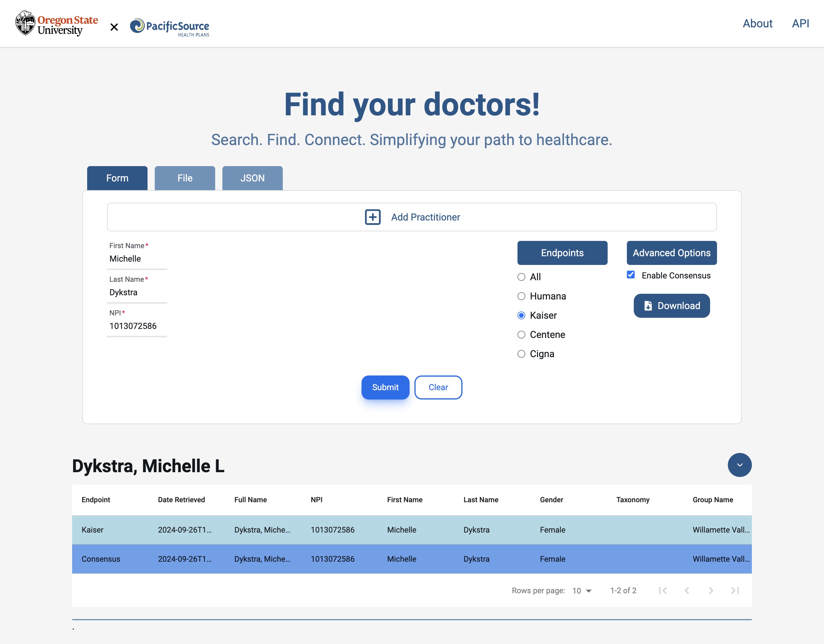Viewport: 824px width, 644px height.
Task: Go to the next results page
Action: [711, 591]
